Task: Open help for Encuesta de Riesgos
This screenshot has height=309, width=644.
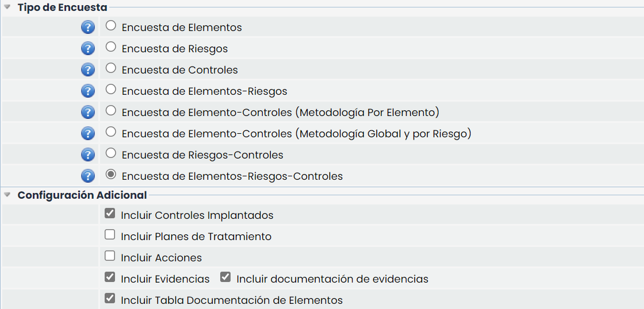Action: tap(87, 48)
